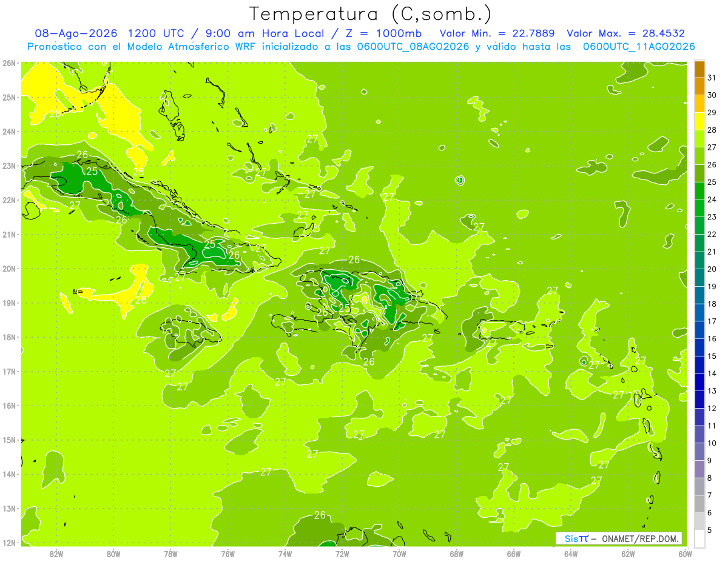This screenshot has height=562, width=728.
Task: Select the date text '08-Ago-2026'
Action: (x=75, y=33)
